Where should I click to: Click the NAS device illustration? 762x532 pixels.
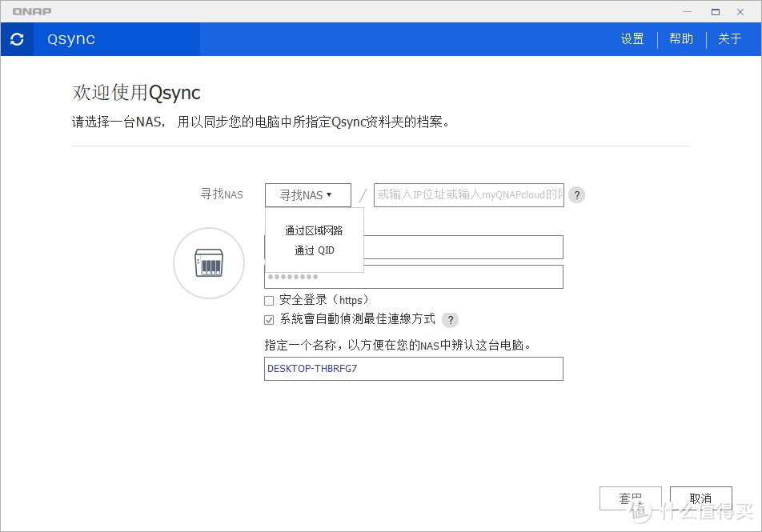point(208,262)
